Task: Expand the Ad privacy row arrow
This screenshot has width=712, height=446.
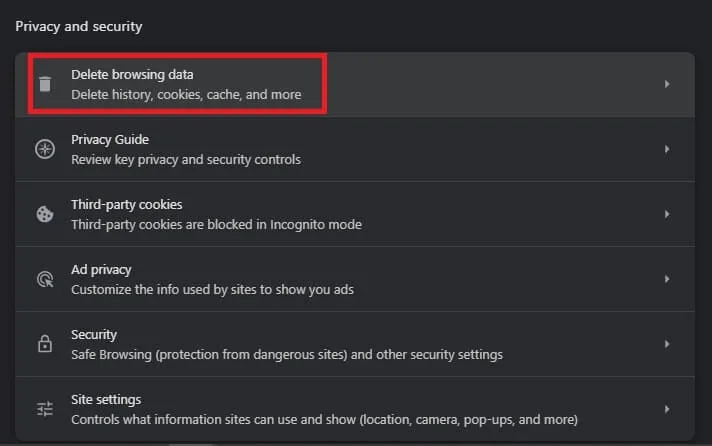Action: pos(667,279)
